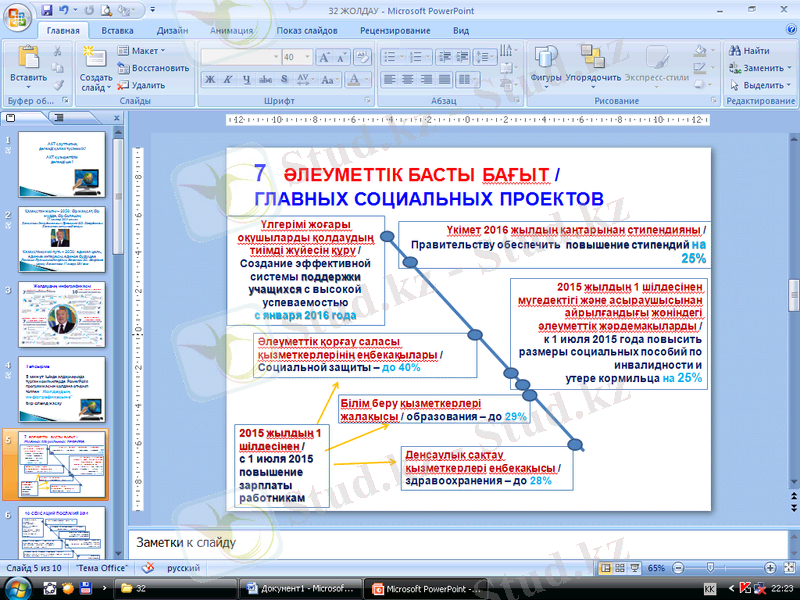Screen dimensions: 800x600
Task: Expand the font size dropdown showing 40
Action: [306, 57]
